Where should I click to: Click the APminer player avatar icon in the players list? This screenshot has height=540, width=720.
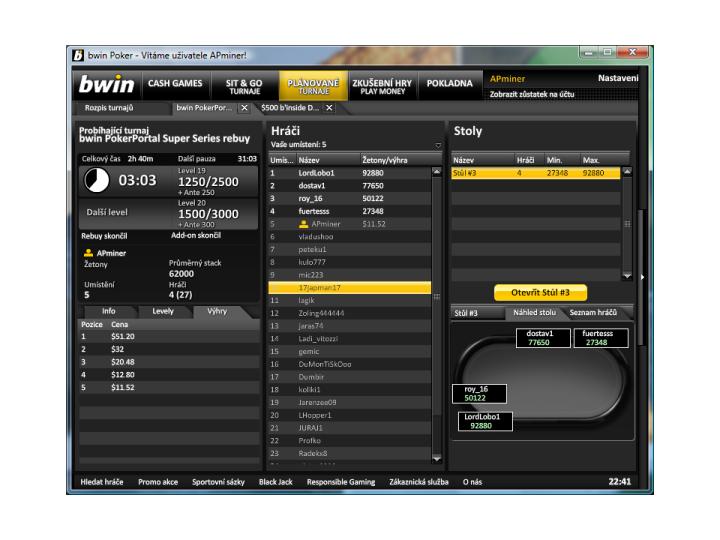click(304, 224)
